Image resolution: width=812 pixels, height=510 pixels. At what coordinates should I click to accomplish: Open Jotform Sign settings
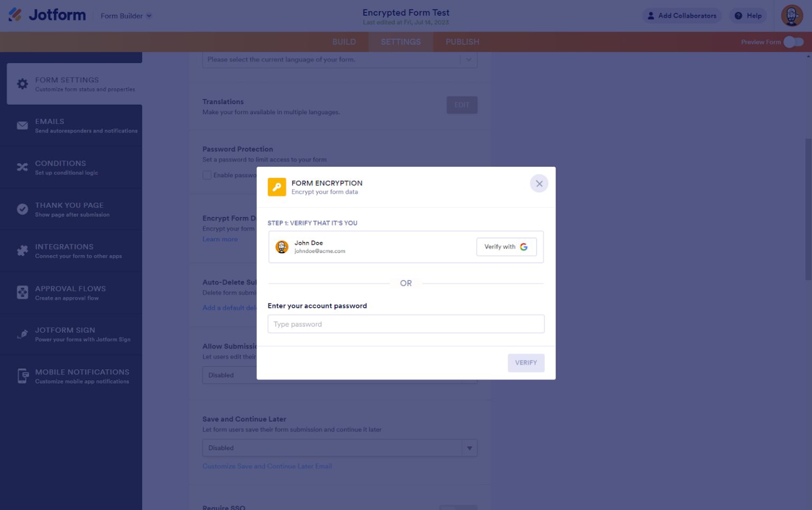click(71, 334)
